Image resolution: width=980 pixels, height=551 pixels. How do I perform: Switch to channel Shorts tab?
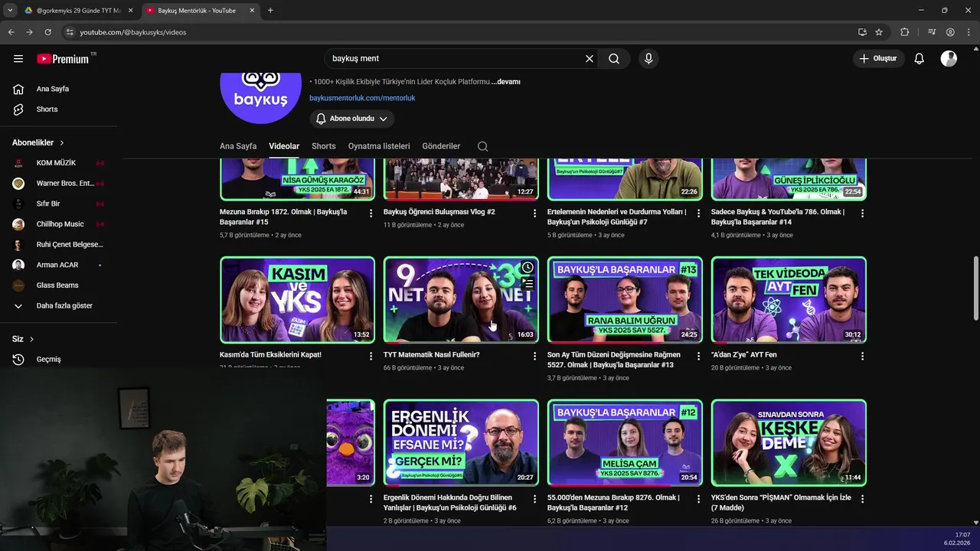323,146
